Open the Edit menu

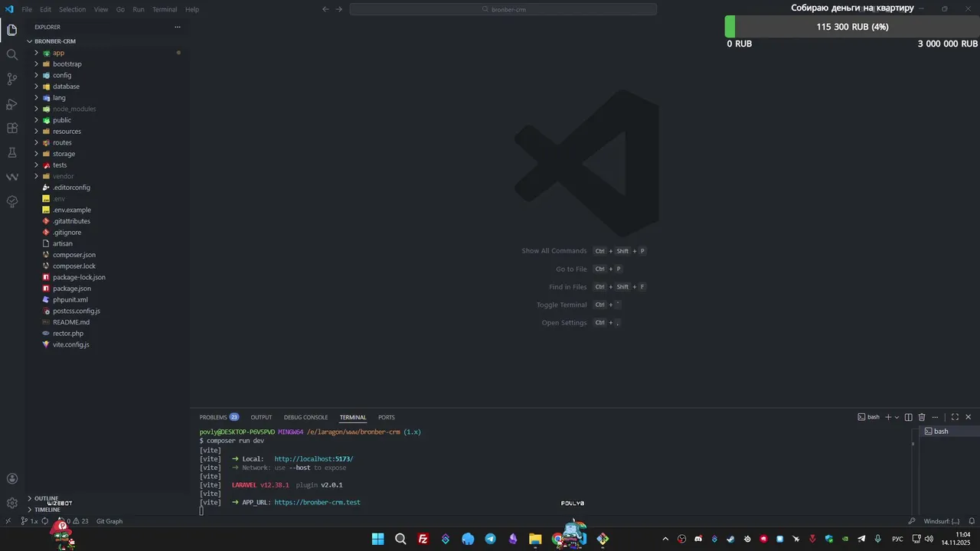tap(45, 9)
